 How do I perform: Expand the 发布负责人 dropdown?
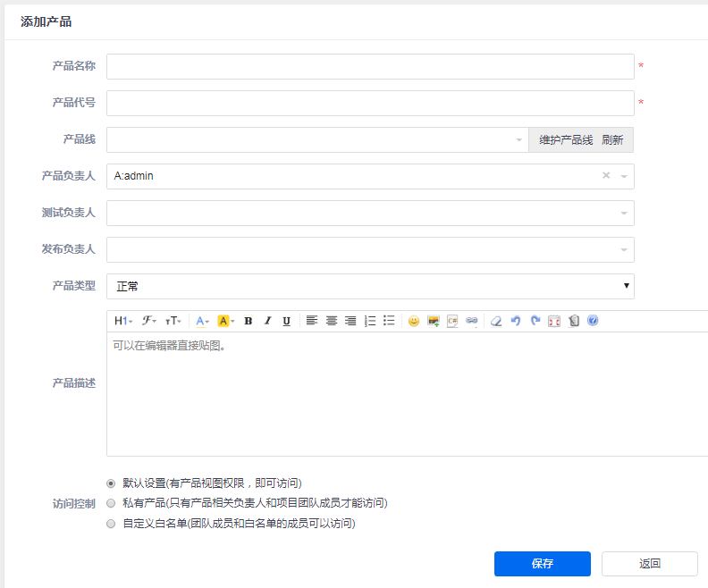pos(624,249)
